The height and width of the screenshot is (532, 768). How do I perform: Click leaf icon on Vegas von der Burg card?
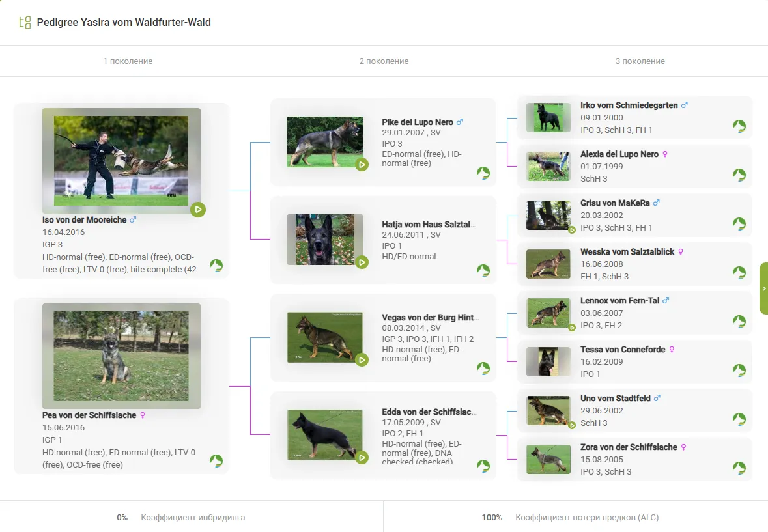[483, 369]
